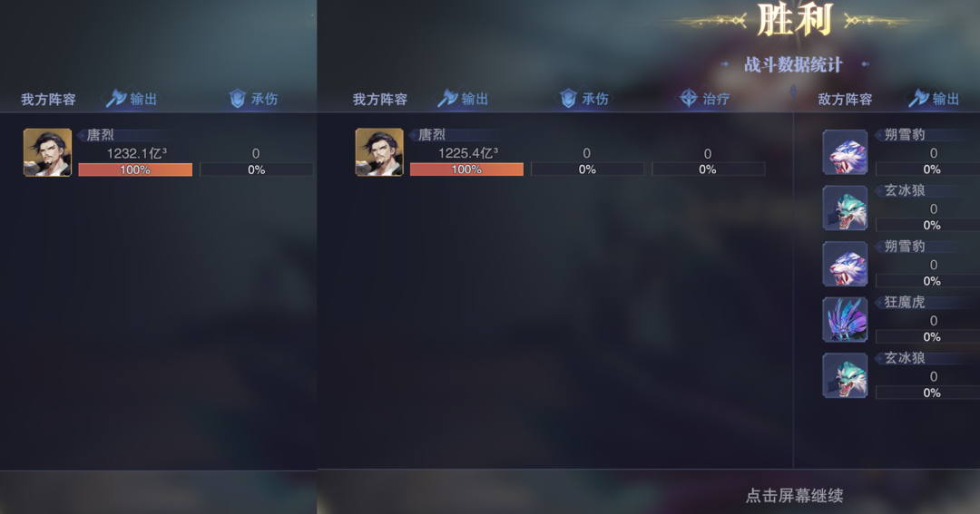Viewport: 980px width, 514px height.
Task: Click the axe 输出 icon in middle panel
Action: (447, 98)
